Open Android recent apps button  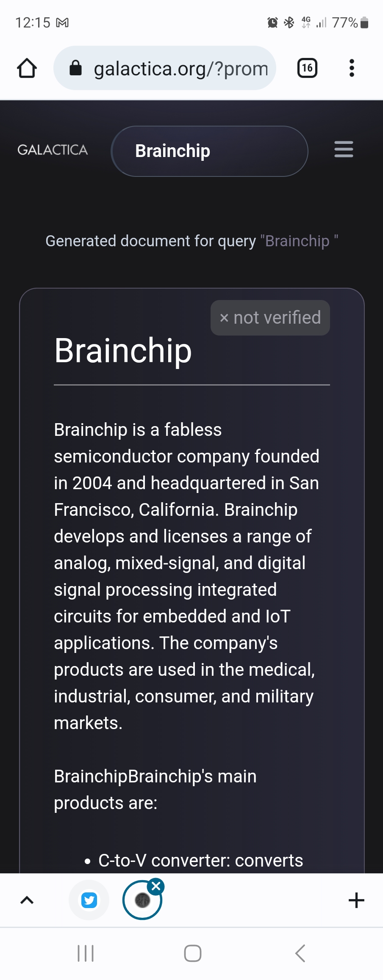coord(86,953)
